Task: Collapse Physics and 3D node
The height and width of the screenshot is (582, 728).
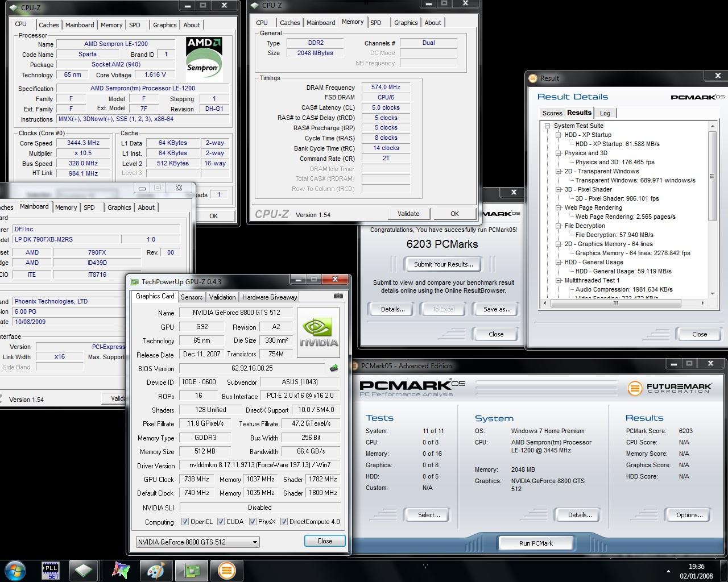Action: click(558, 153)
